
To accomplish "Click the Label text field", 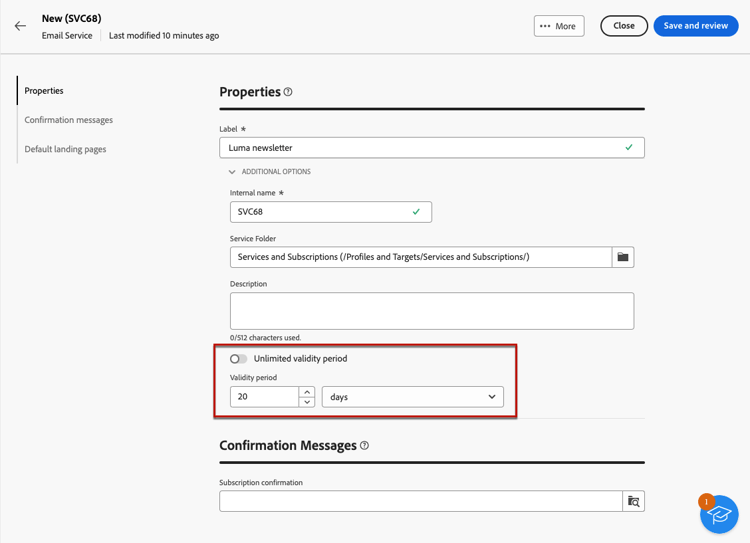I will tap(420, 148).
